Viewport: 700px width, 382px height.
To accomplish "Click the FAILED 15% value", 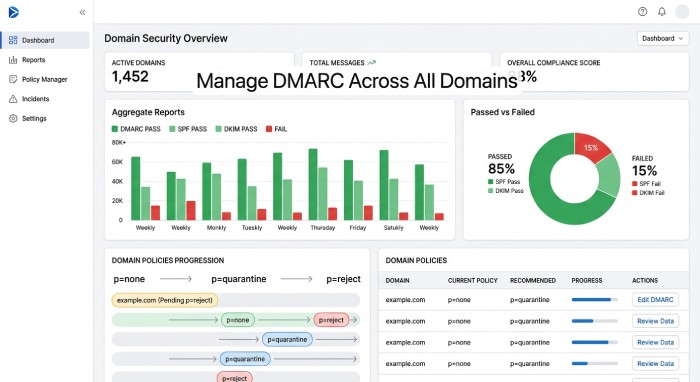I will tap(644, 170).
